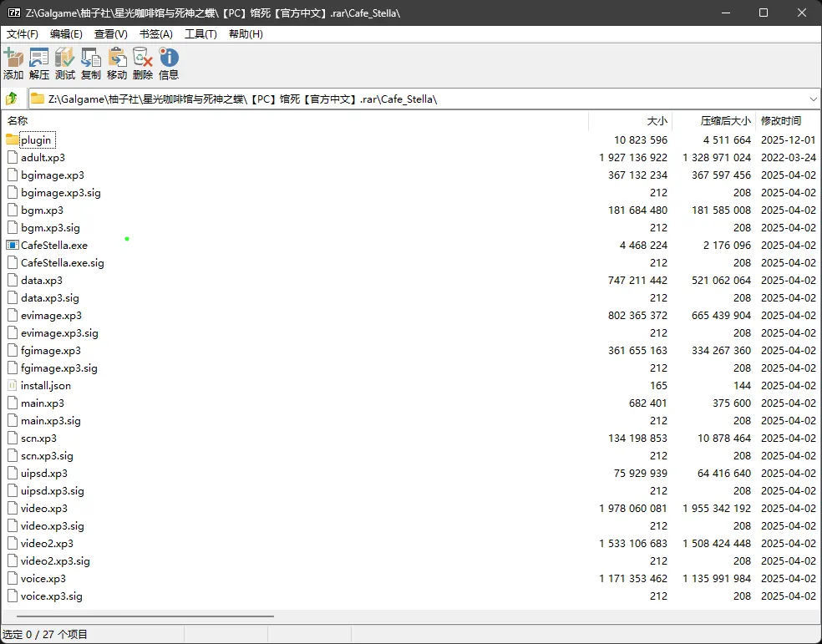The image size is (822, 644).
Task: Expand the address bar path dropdown
Action: tap(813, 99)
